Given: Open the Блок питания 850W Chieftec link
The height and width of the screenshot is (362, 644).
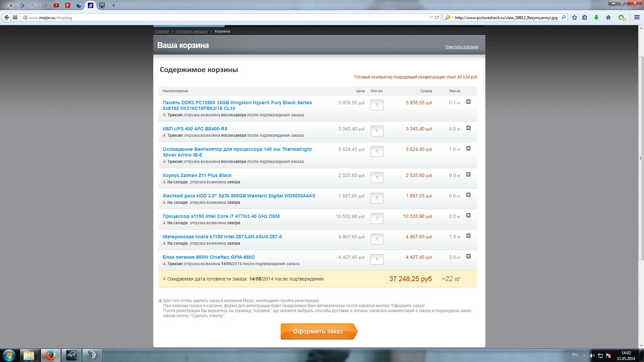Looking at the screenshot, I should click(209, 257).
